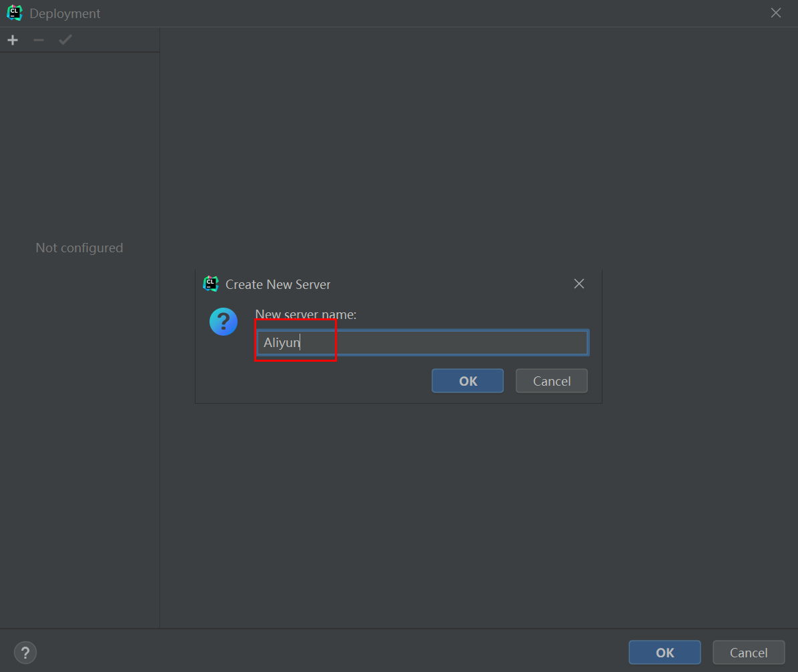This screenshot has height=672, width=798.
Task: Click the blue question mark dialog icon
Action: [224, 322]
